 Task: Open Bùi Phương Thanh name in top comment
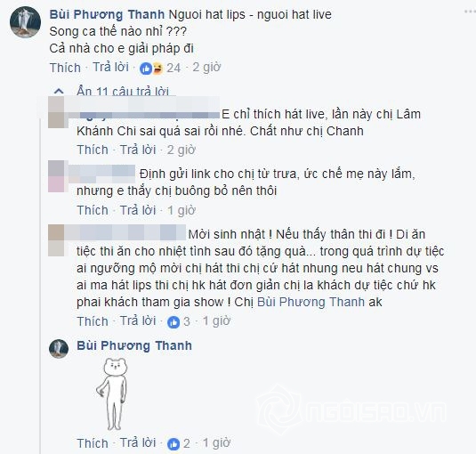[x=107, y=14]
